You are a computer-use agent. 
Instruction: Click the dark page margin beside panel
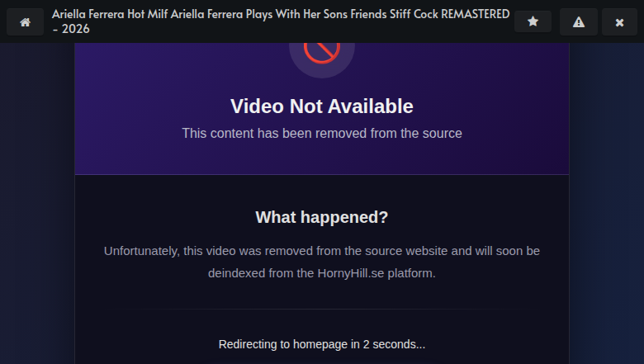coord(37,206)
